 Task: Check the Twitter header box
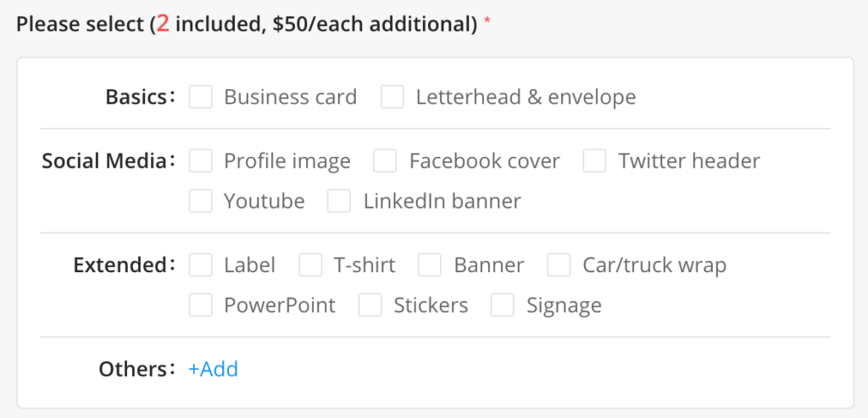[595, 160]
